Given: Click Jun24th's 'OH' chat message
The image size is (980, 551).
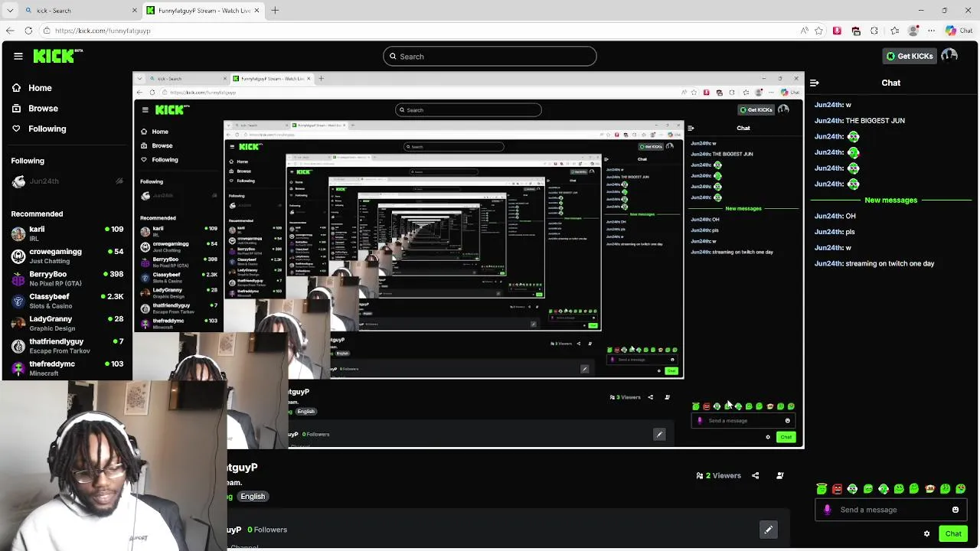Looking at the screenshot, I should click(835, 216).
